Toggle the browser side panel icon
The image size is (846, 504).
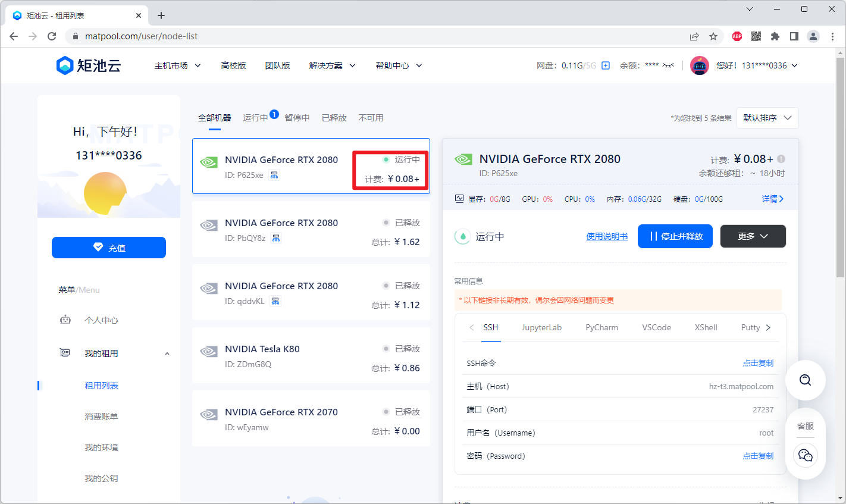[794, 36]
